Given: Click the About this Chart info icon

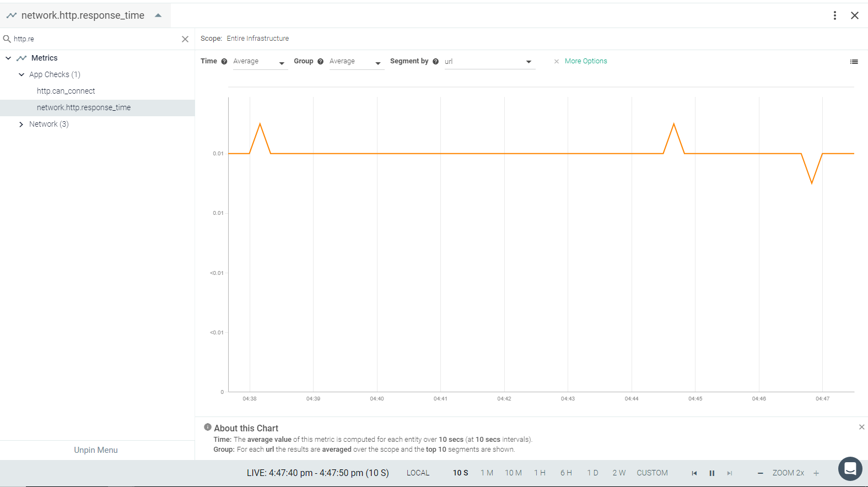Looking at the screenshot, I should click(x=208, y=427).
